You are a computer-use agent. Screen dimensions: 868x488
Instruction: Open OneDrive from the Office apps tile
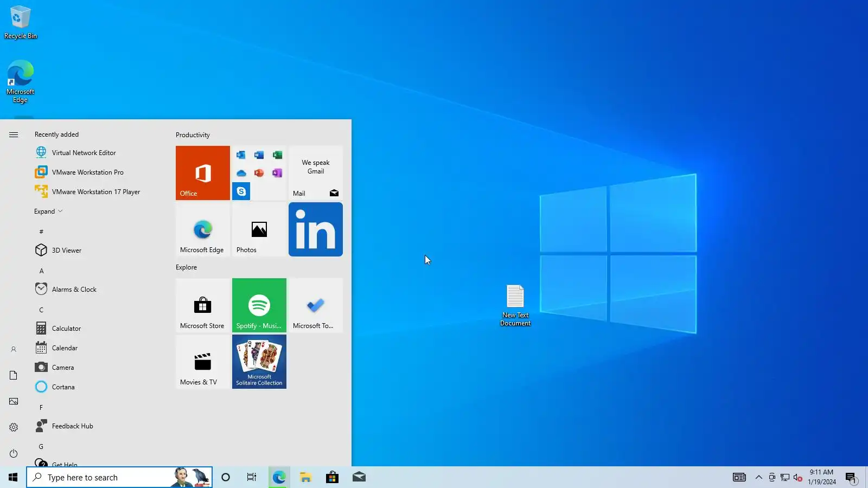pyautogui.click(x=241, y=173)
